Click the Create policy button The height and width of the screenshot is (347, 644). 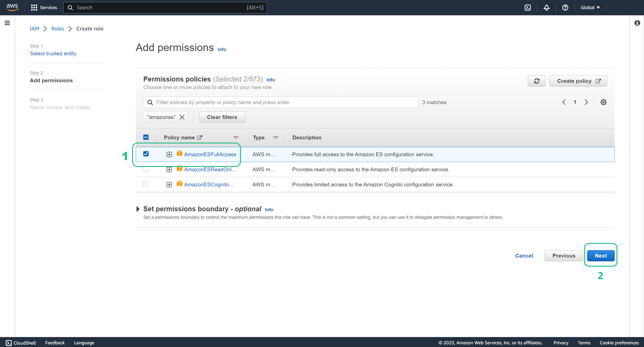coord(578,81)
